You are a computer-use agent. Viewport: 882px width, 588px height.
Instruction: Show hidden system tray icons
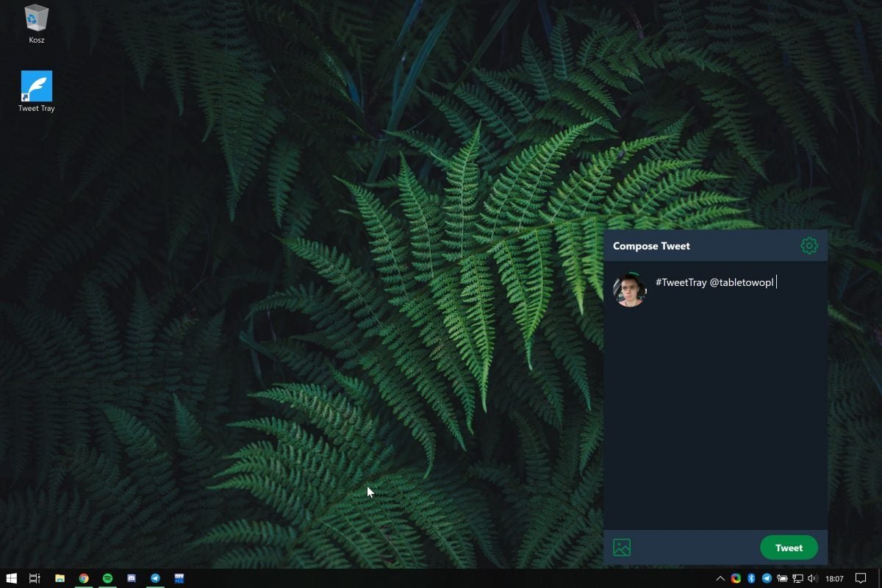(x=720, y=578)
